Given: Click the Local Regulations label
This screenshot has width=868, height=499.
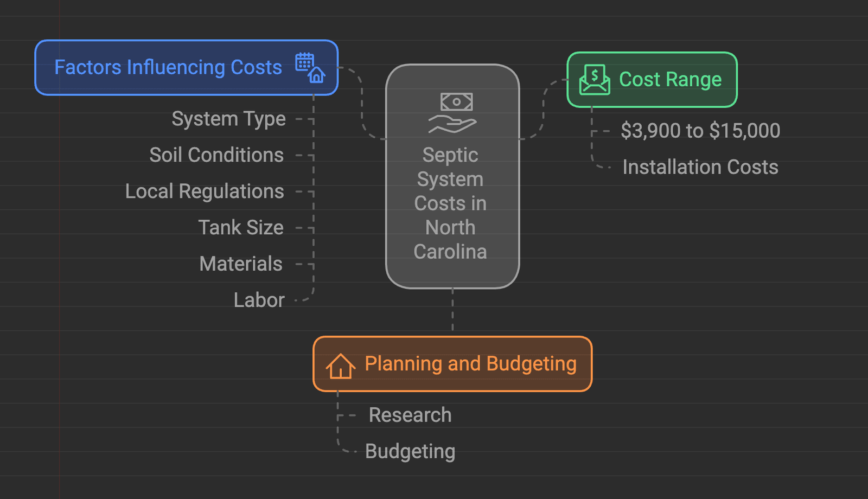Looking at the screenshot, I should pyautogui.click(x=203, y=191).
